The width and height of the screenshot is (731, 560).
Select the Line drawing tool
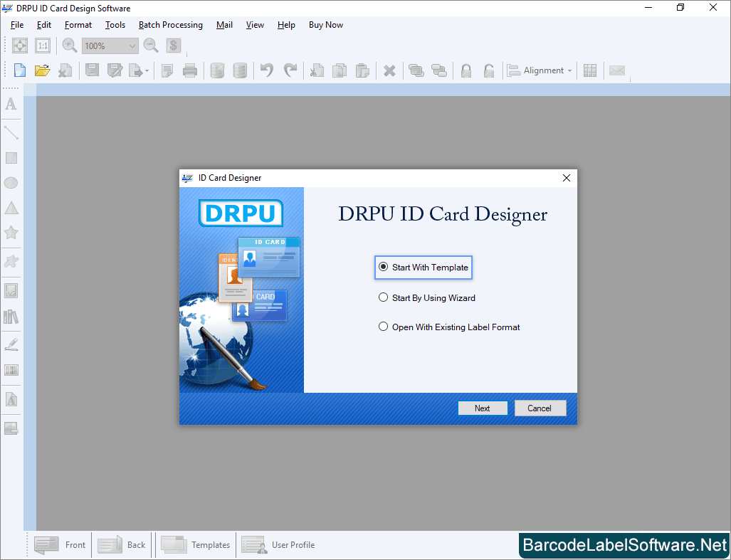click(x=11, y=132)
